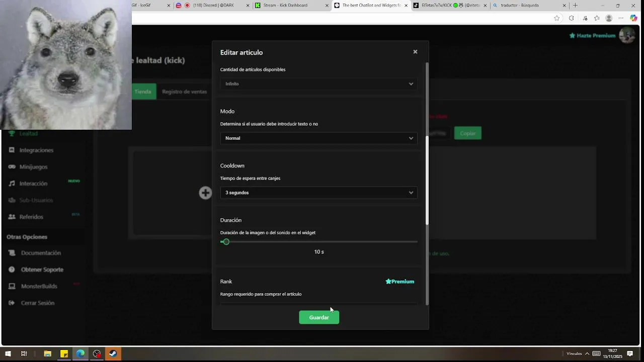Close the Discord browser tab

tap(248, 6)
